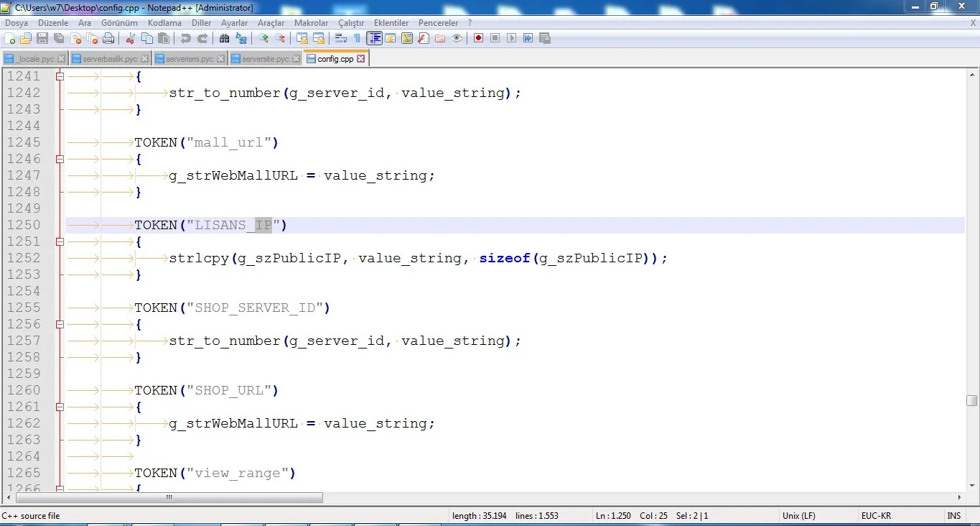This screenshot has height=526, width=980.
Task: Click the Undo arrow icon
Action: [x=186, y=39]
